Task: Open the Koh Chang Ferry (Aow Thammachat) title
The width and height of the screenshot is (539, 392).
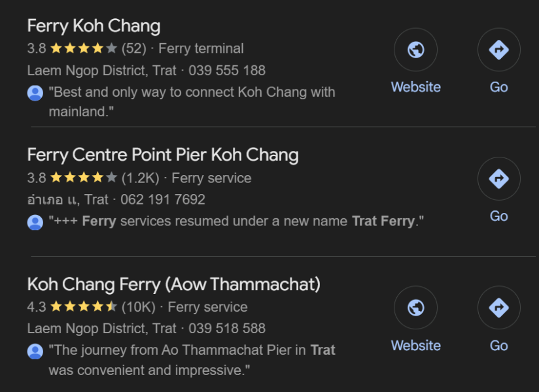Action: coord(173,284)
